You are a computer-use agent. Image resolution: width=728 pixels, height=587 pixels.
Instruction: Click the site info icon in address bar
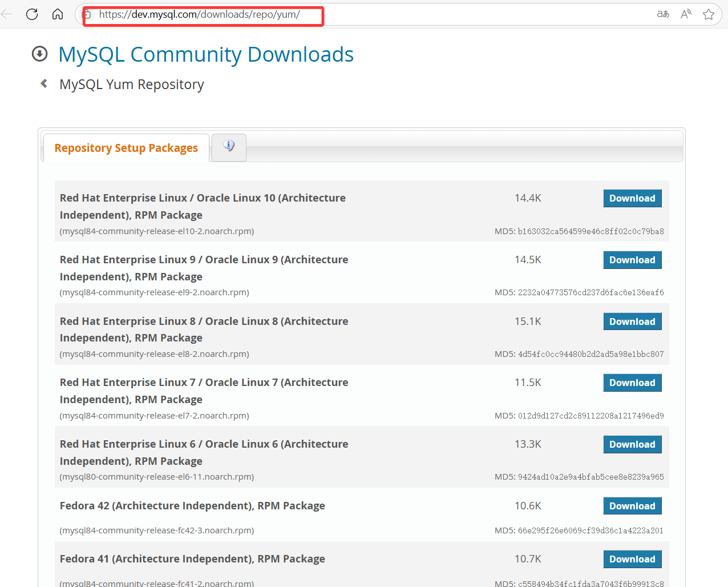click(87, 14)
